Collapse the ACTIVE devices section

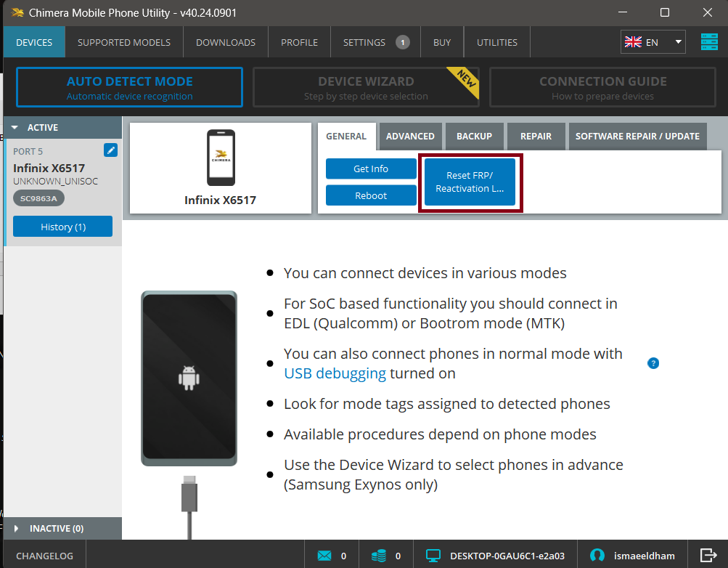point(15,128)
